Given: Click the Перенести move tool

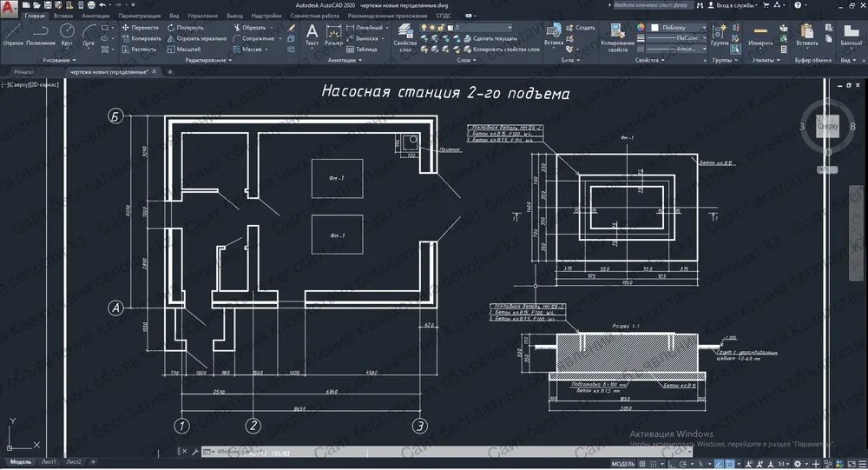Looking at the screenshot, I should (x=140, y=27).
